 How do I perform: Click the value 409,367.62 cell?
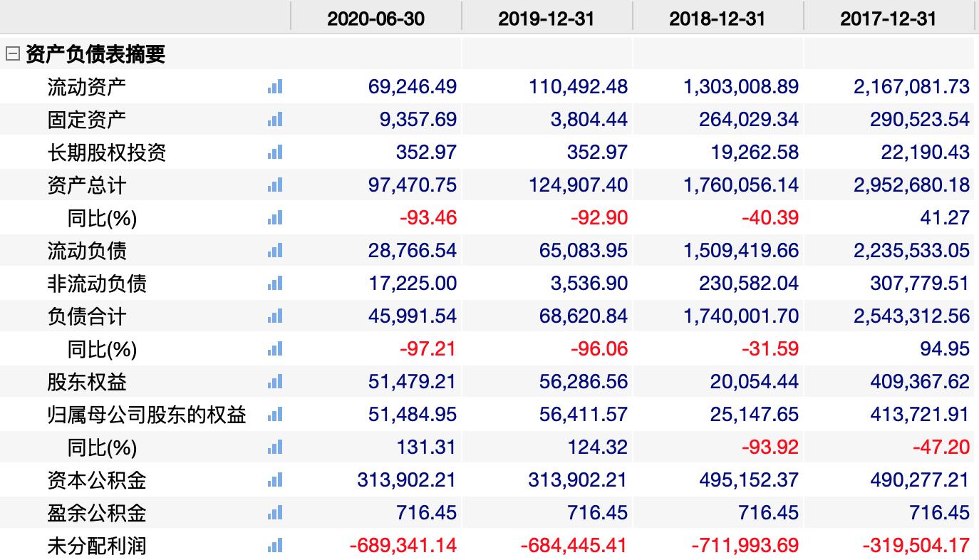pyautogui.click(x=920, y=382)
